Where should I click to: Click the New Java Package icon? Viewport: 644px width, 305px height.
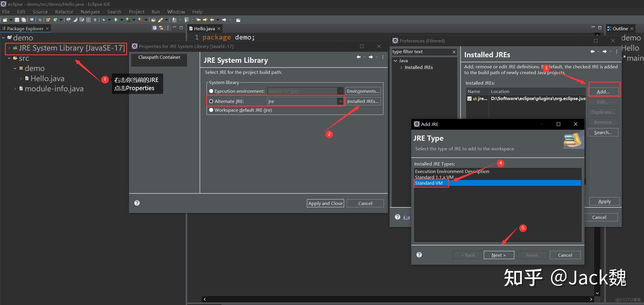click(48, 20)
